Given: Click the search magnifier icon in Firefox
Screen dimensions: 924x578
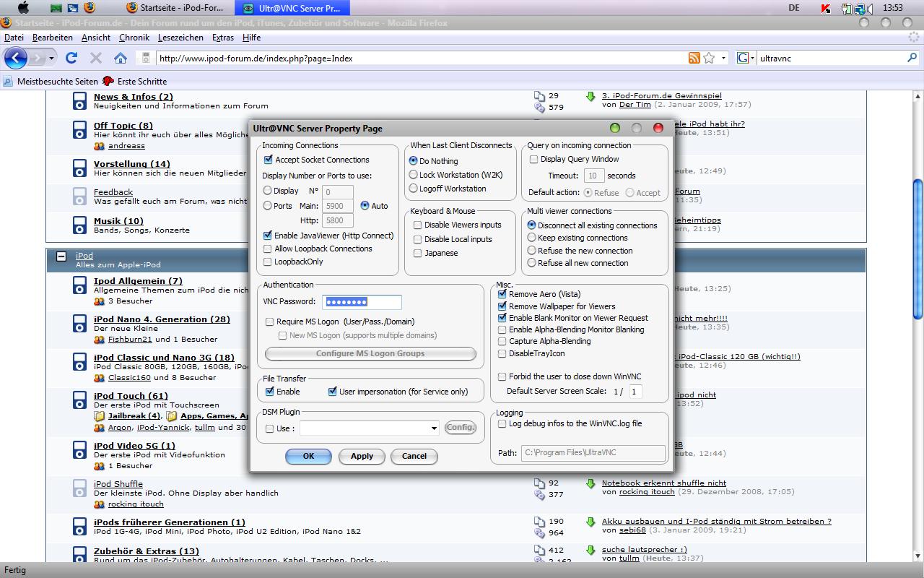Looking at the screenshot, I should pos(912,58).
